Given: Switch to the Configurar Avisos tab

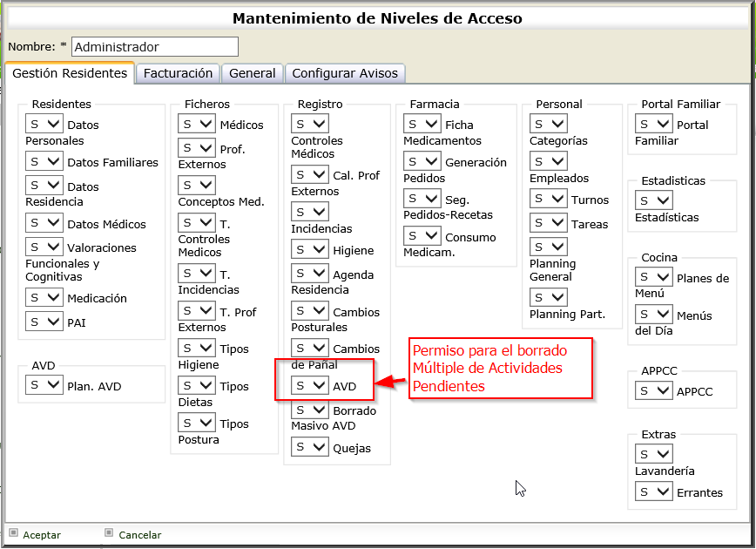Looking at the screenshot, I should 344,73.
